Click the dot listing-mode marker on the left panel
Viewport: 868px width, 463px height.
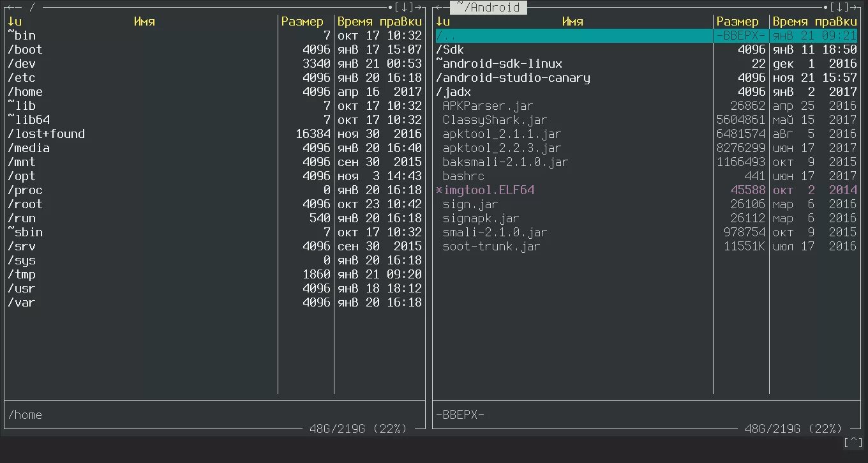click(x=390, y=7)
